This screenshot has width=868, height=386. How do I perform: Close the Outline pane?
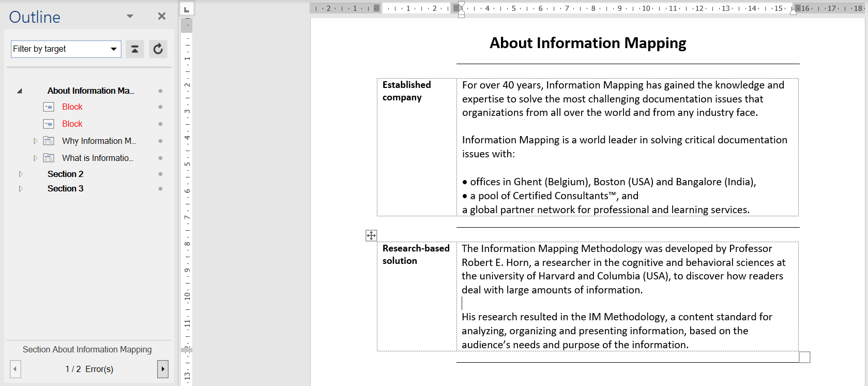coord(162,17)
